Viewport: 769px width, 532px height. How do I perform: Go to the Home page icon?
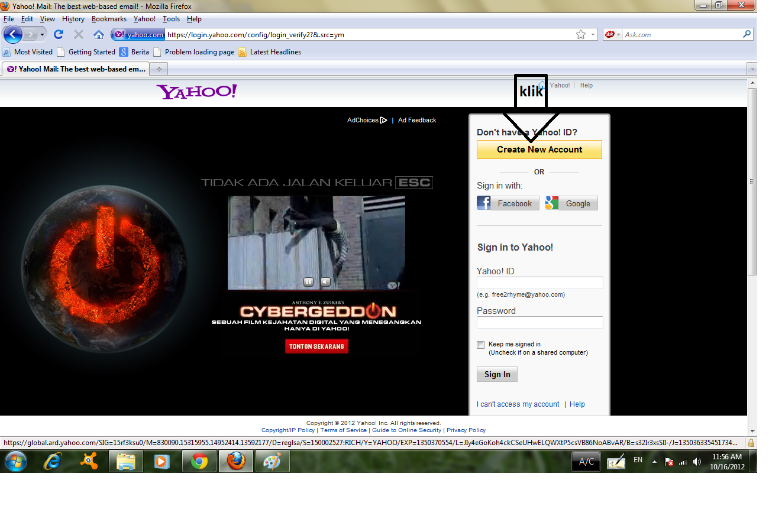point(99,34)
